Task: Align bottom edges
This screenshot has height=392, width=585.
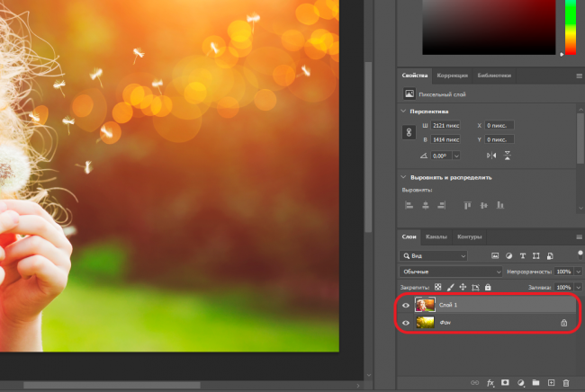Action: click(x=499, y=205)
